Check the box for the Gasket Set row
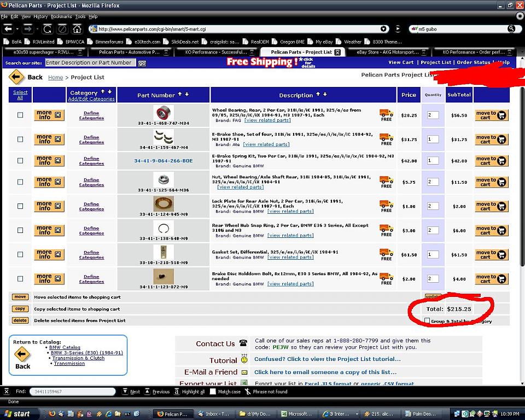The height and width of the screenshot is (420, 525). click(x=20, y=254)
